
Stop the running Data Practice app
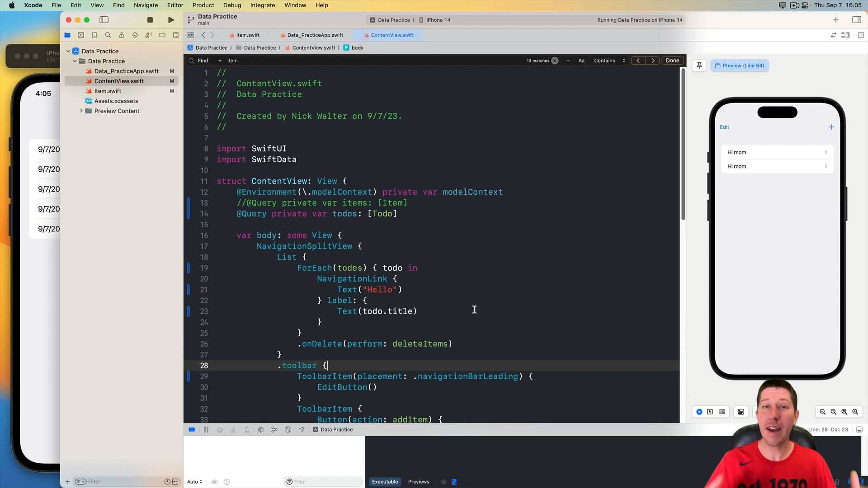[150, 20]
